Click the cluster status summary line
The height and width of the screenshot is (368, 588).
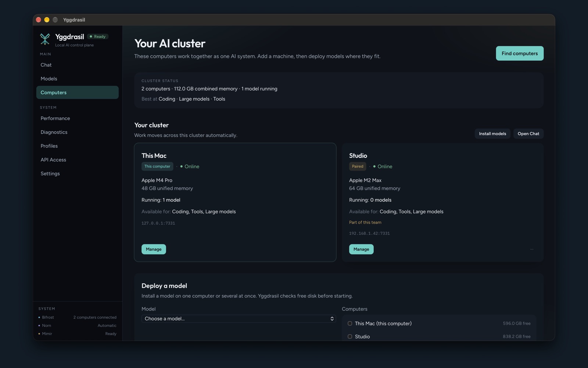pos(209,89)
